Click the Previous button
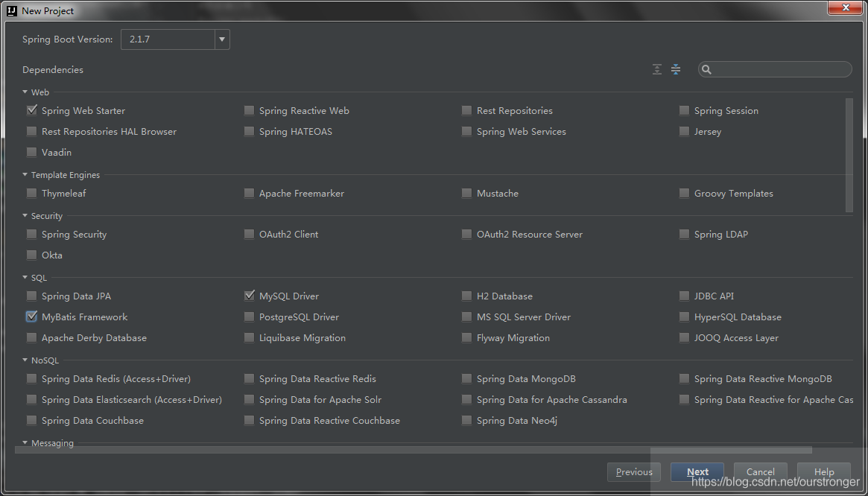 coord(634,472)
